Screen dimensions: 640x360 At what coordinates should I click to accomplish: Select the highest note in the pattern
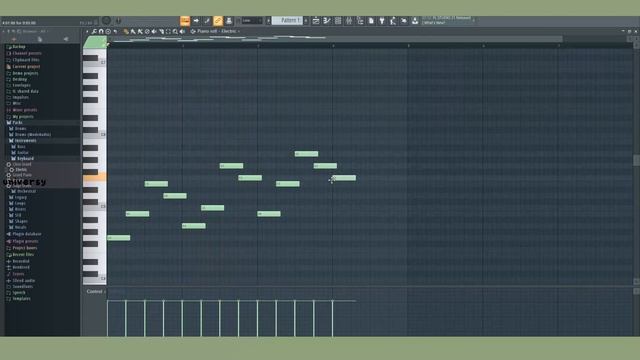point(307,154)
